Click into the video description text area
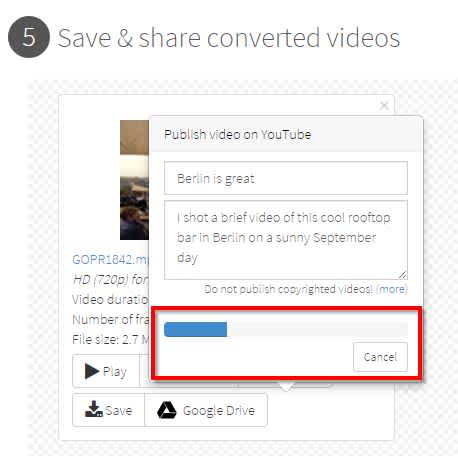The image size is (458, 468). [286, 240]
